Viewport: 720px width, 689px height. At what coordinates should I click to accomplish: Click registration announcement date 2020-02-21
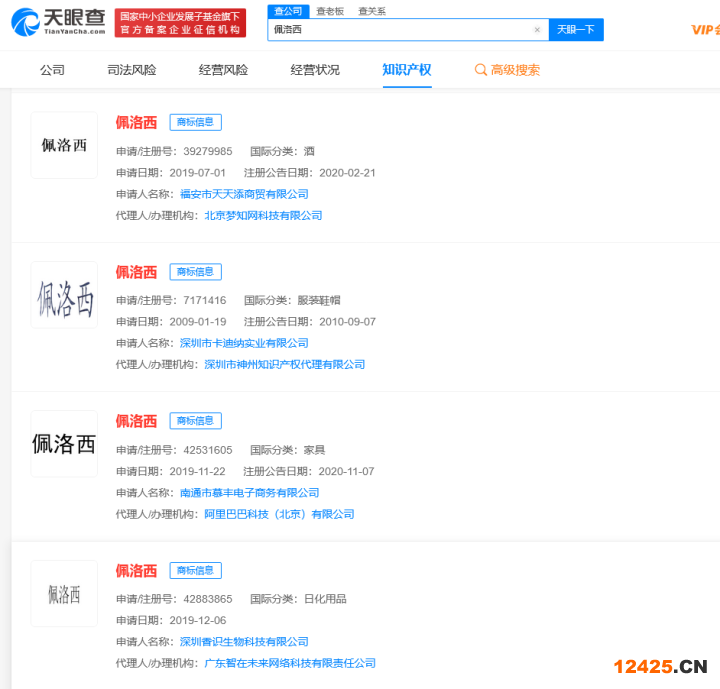click(348, 173)
